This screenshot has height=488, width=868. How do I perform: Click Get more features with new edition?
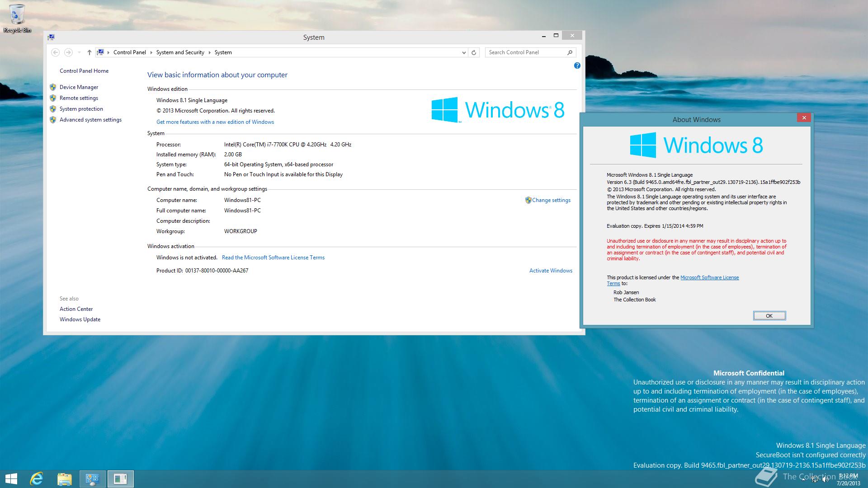(215, 122)
